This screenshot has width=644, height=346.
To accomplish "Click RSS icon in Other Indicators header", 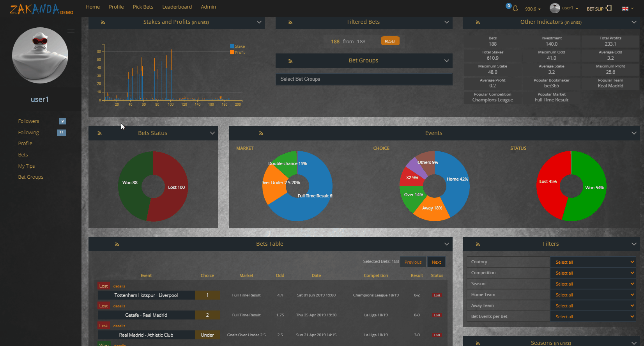I will coord(478,23).
